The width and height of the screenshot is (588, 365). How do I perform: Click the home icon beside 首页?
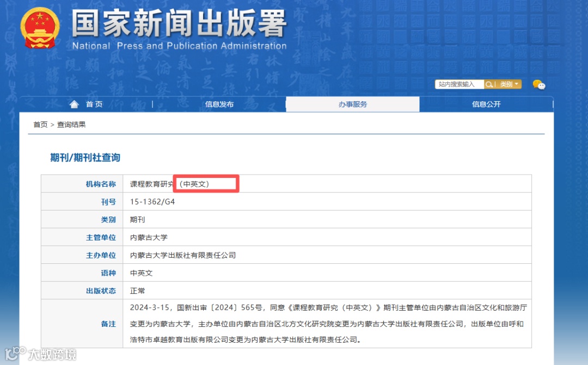74,104
